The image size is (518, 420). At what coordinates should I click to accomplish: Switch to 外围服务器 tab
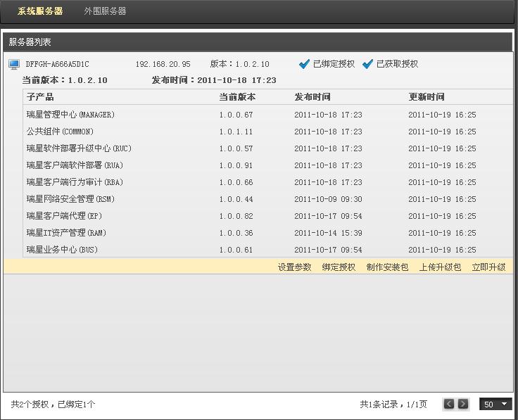point(105,11)
